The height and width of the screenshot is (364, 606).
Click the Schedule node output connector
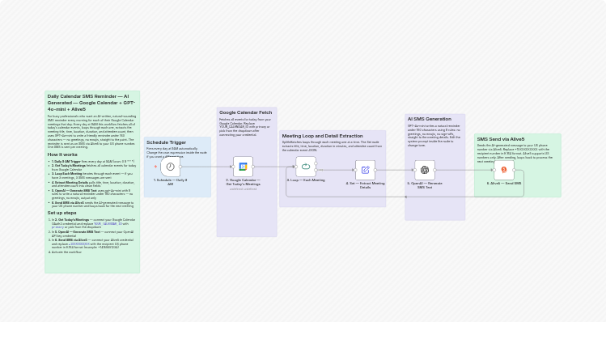point(180,167)
